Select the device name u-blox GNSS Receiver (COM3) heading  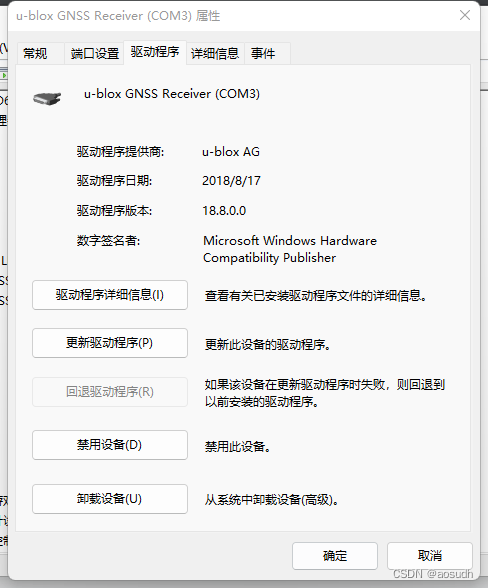pyautogui.click(x=172, y=94)
